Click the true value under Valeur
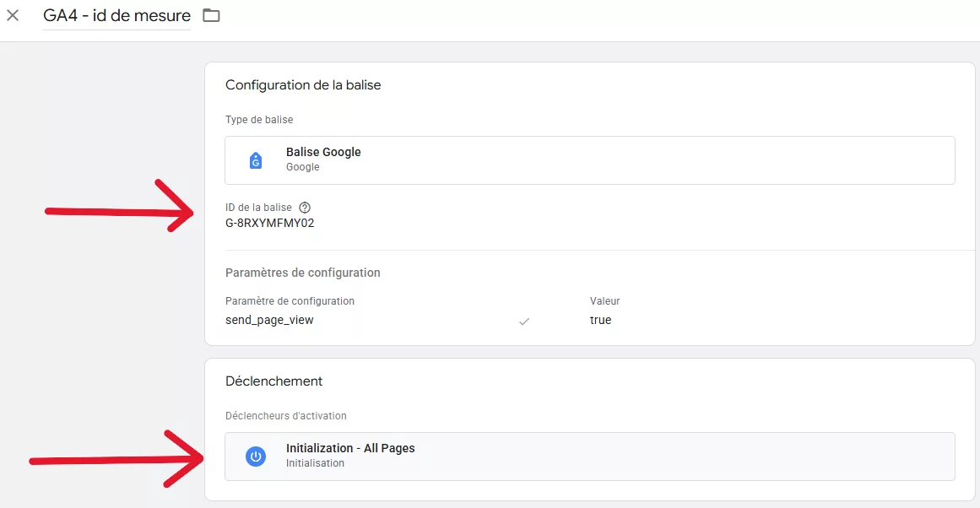980x508 pixels. [601, 320]
